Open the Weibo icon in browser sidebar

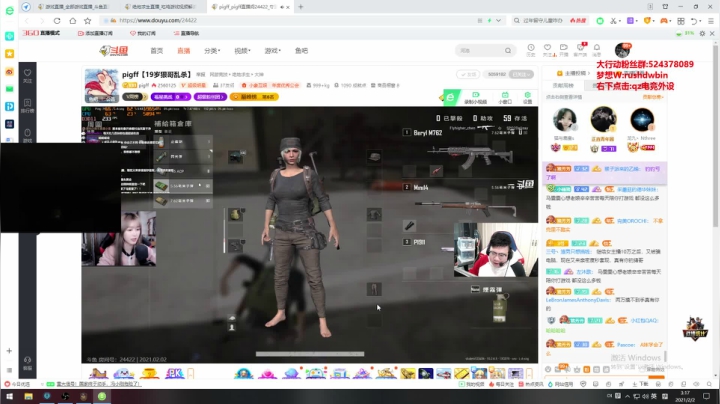[9, 72]
